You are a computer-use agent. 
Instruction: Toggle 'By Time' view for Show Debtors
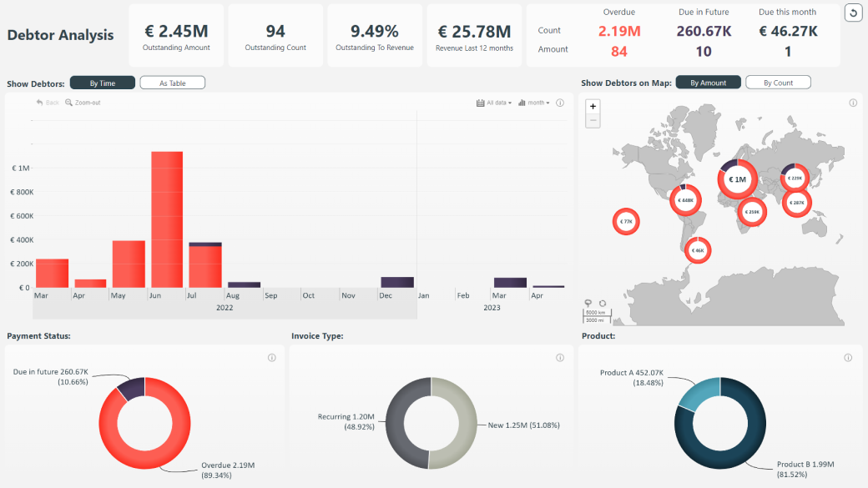[x=102, y=83]
